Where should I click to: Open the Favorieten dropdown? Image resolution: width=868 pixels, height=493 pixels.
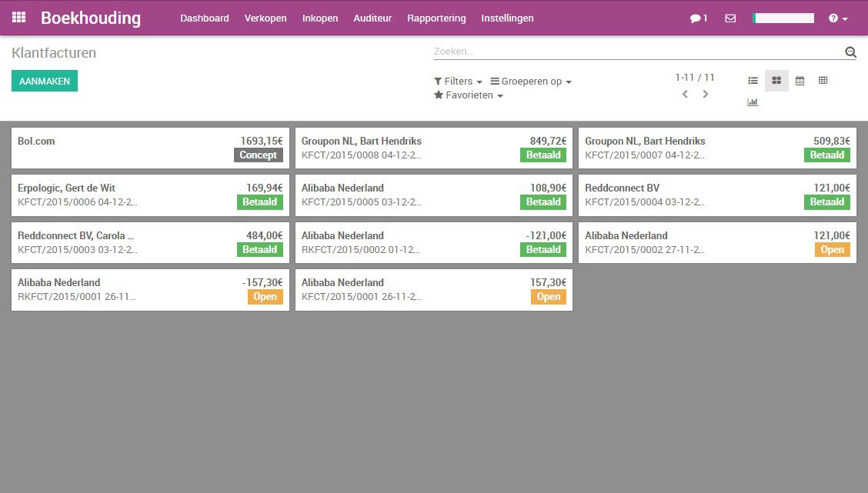pyautogui.click(x=466, y=95)
